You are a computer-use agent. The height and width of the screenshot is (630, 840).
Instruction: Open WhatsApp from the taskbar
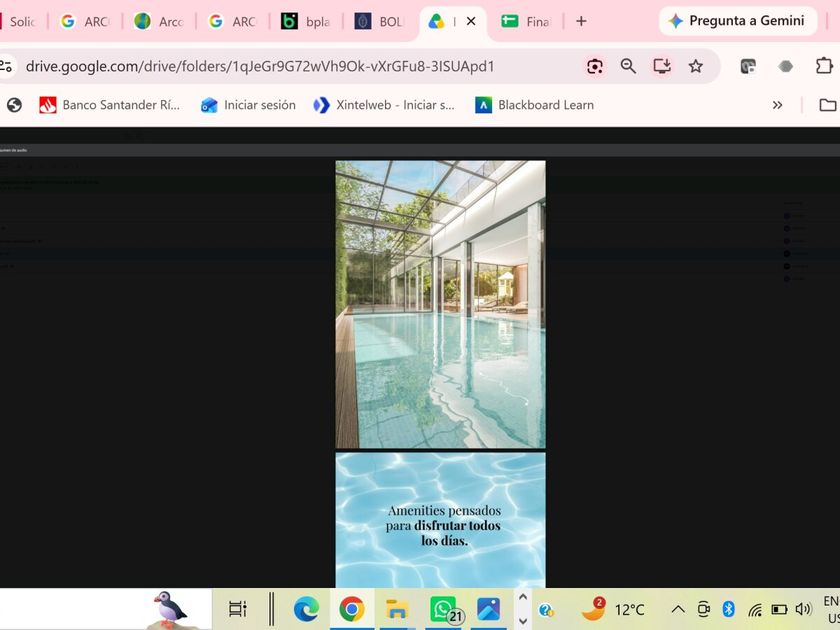pos(445,610)
